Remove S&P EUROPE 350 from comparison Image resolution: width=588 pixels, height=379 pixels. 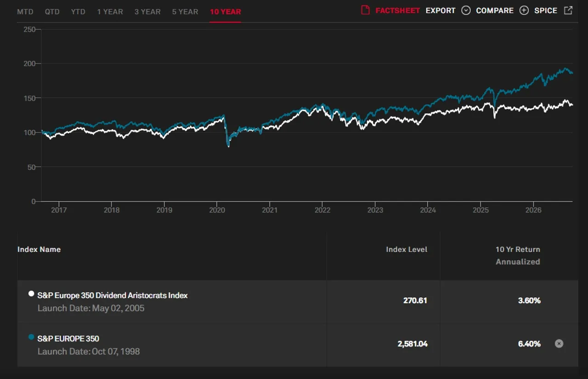(x=559, y=344)
